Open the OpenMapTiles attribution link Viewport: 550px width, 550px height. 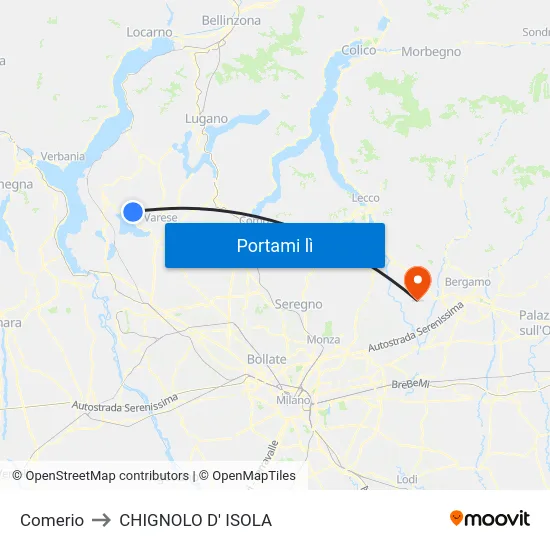click(x=247, y=476)
